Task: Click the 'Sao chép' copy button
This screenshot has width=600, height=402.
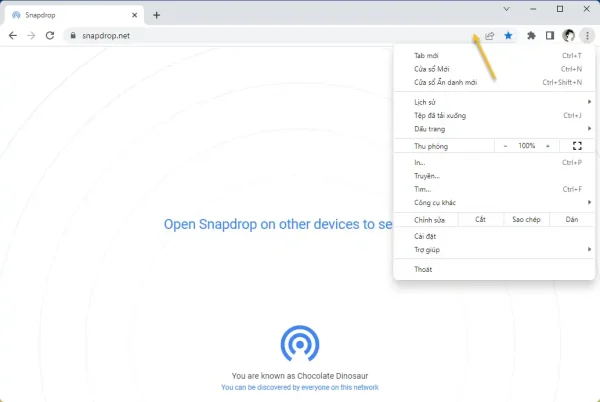Action: pyautogui.click(x=526, y=220)
